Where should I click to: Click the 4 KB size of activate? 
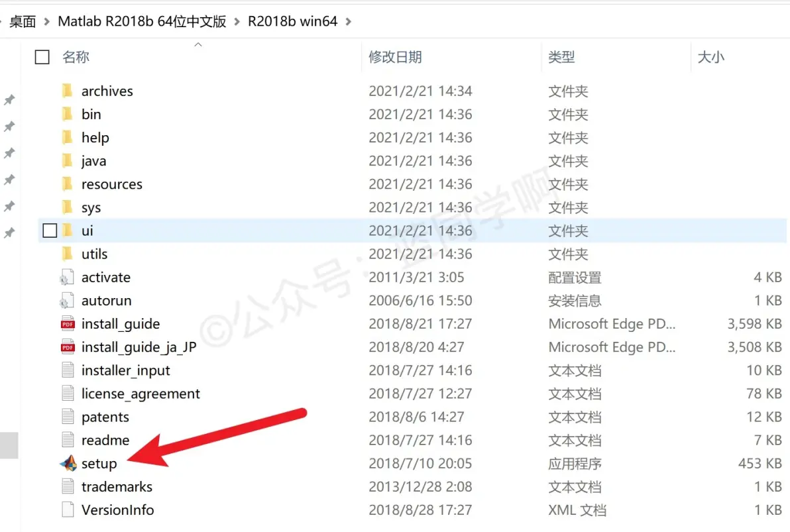[x=768, y=277]
